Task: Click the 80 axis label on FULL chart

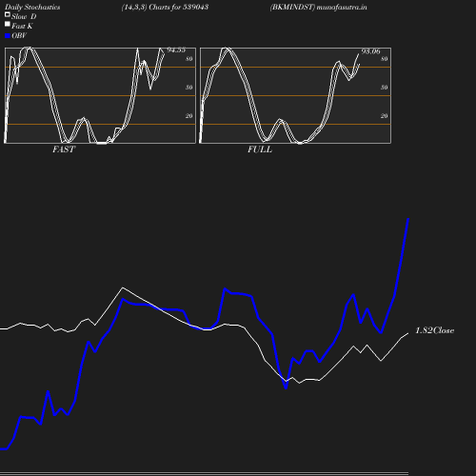Action: point(385,59)
